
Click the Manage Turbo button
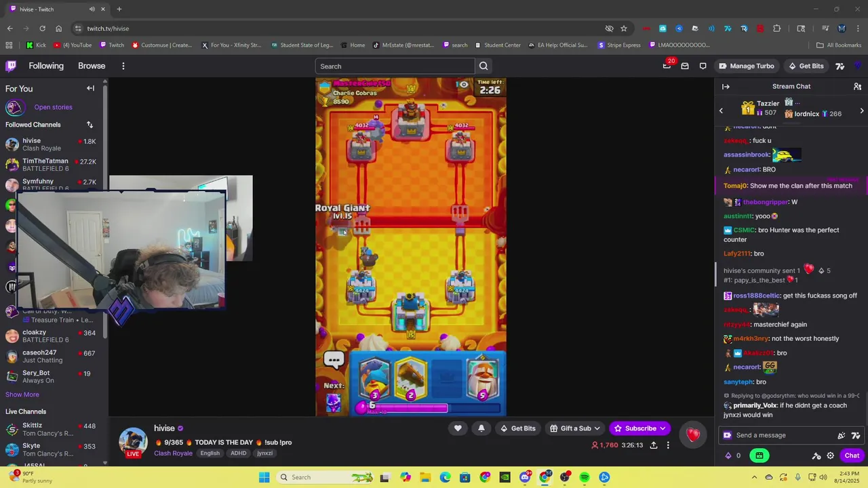[746, 66]
